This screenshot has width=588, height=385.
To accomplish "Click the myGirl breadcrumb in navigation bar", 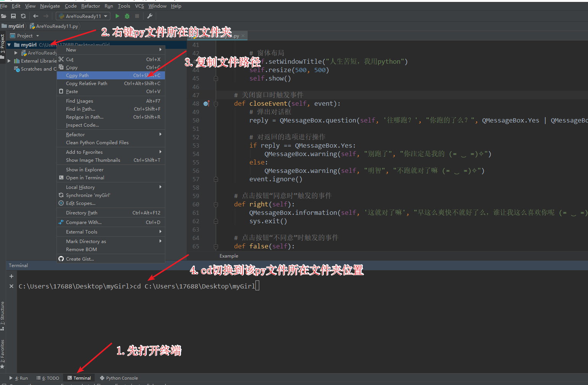I will click(x=13, y=26).
